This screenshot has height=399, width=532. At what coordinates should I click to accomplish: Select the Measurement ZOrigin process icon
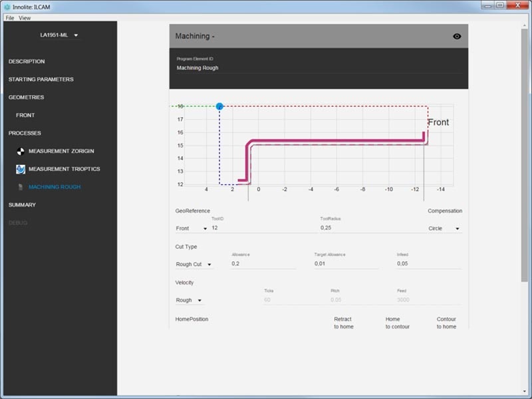coord(20,151)
